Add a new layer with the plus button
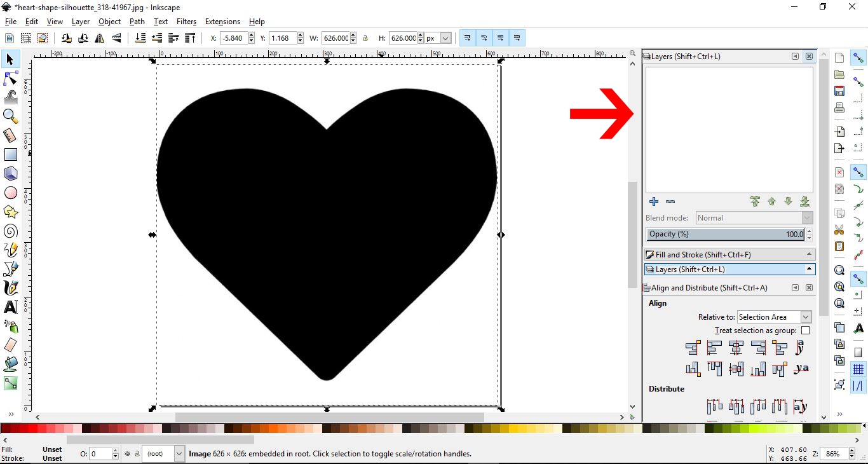868x464 pixels. click(x=653, y=201)
